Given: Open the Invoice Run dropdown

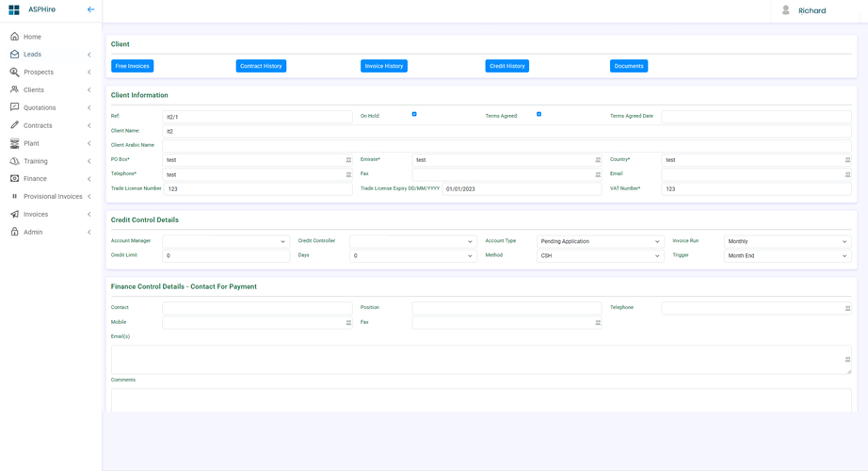Looking at the screenshot, I should pos(786,242).
